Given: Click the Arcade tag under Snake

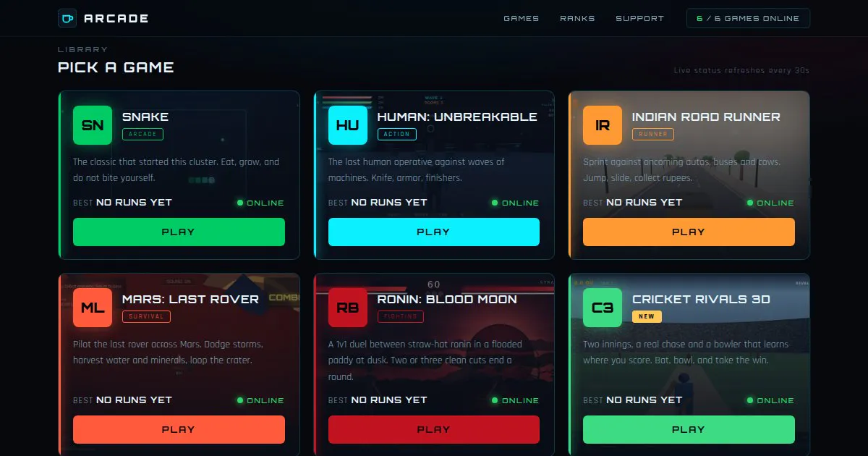Looking at the screenshot, I should click(142, 134).
